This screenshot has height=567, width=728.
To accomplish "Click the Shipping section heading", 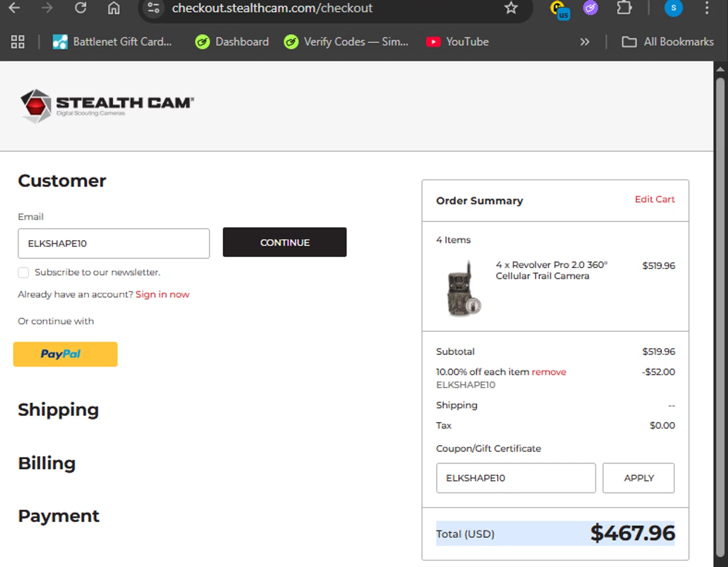I will coord(58,410).
